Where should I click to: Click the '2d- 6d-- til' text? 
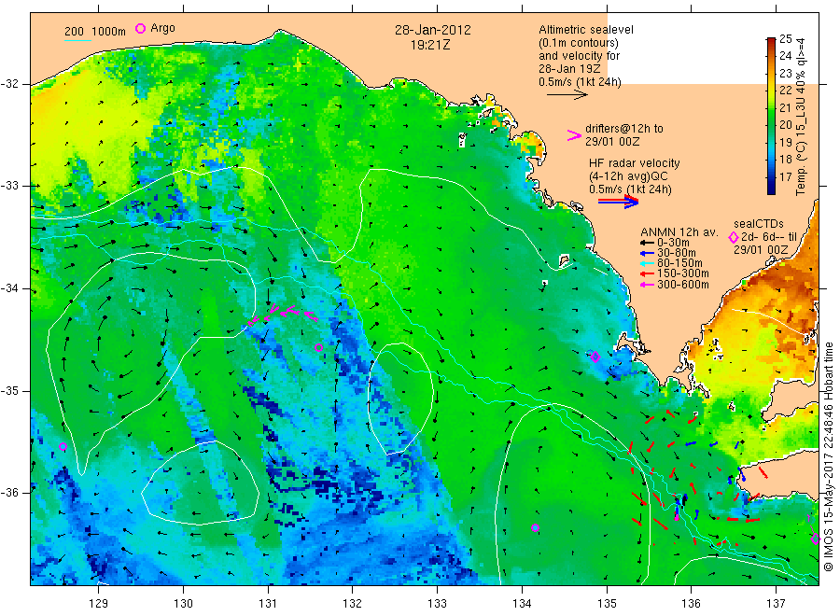(x=769, y=237)
